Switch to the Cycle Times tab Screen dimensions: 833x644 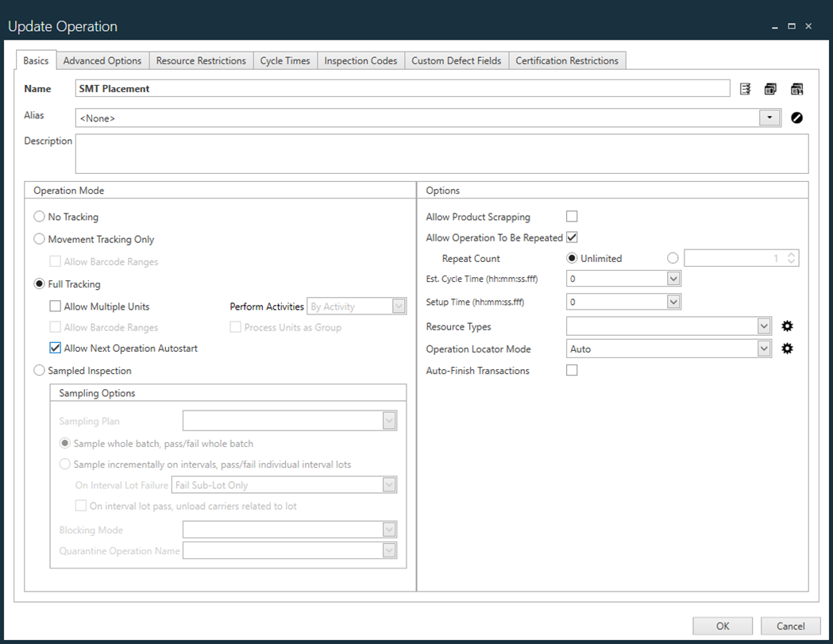[x=284, y=60]
